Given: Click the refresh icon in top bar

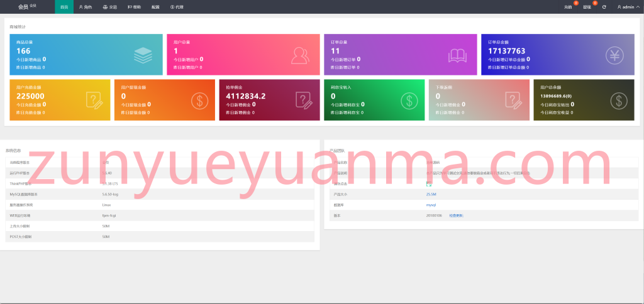Looking at the screenshot, I should point(604,7).
